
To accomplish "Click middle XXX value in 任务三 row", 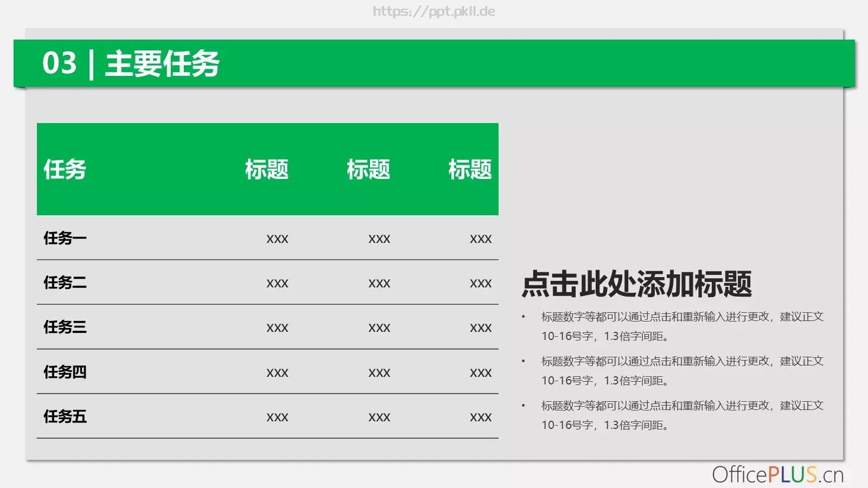I will [379, 328].
